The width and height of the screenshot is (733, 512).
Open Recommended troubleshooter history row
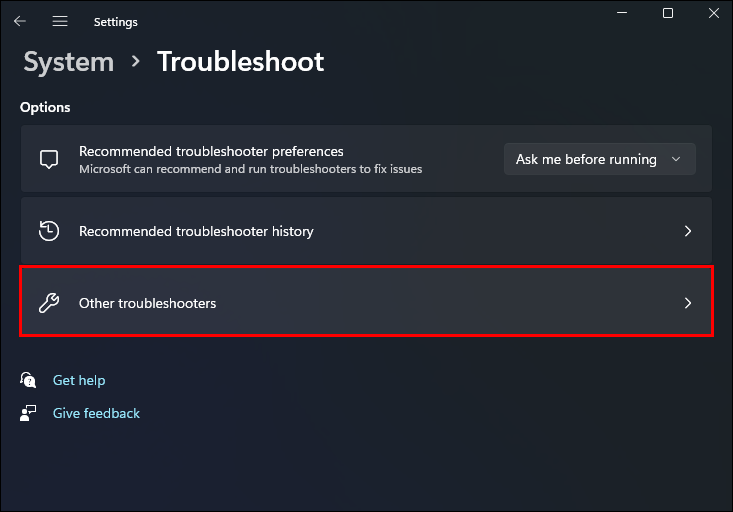(x=366, y=231)
